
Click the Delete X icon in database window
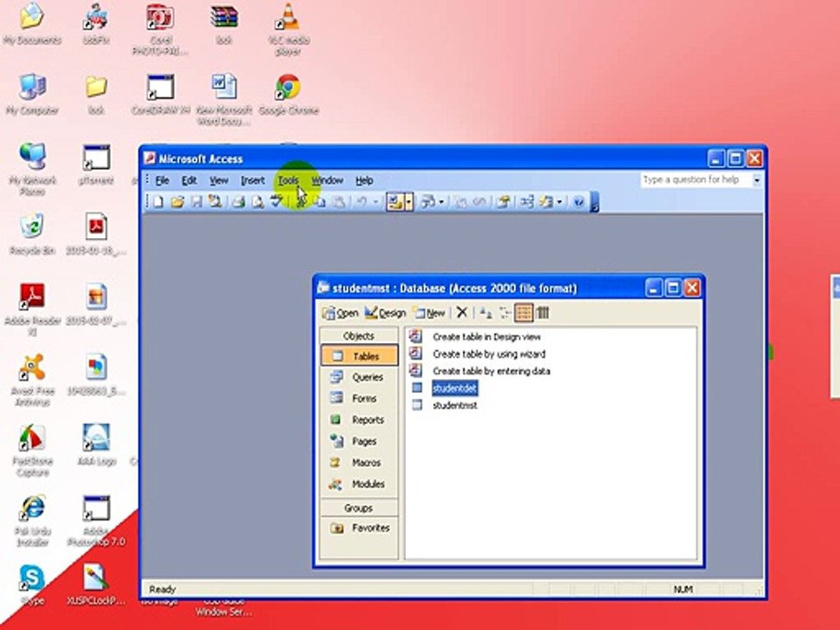(x=462, y=312)
